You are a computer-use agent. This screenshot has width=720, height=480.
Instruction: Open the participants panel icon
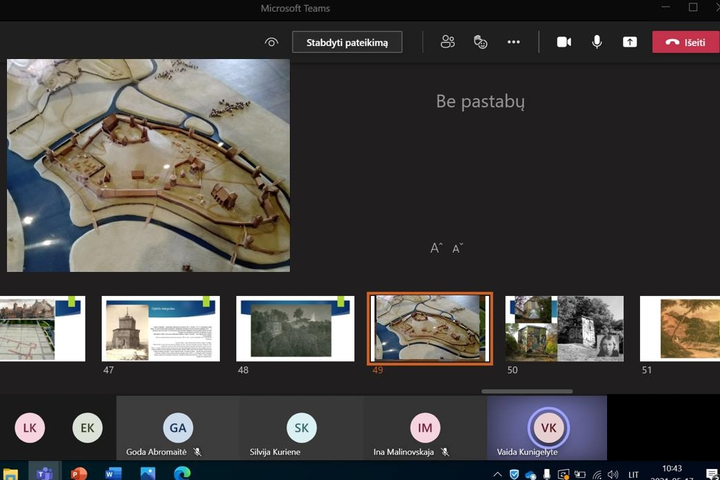(x=448, y=42)
